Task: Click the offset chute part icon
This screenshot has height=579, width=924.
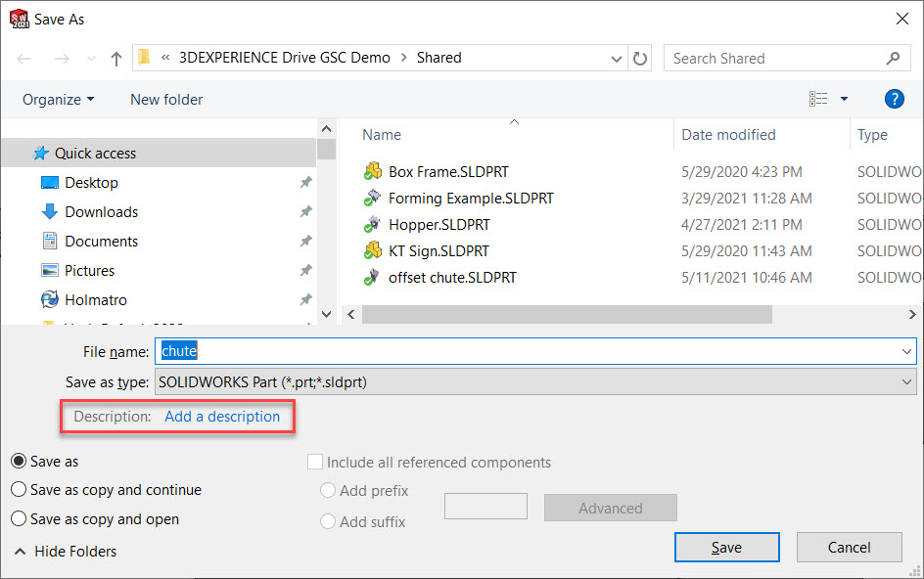Action: click(372, 278)
